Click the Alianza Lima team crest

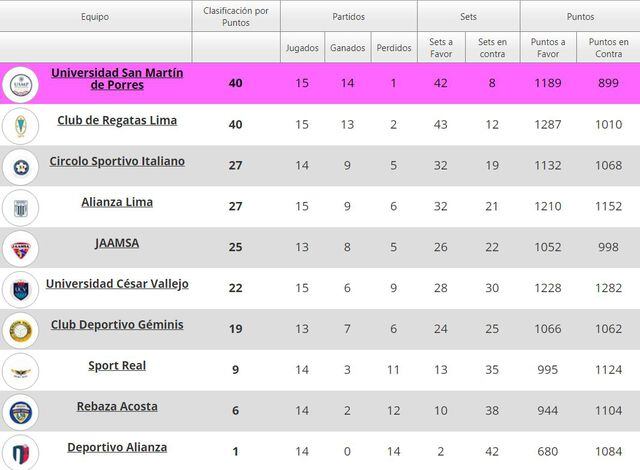click(x=20, y=208)
